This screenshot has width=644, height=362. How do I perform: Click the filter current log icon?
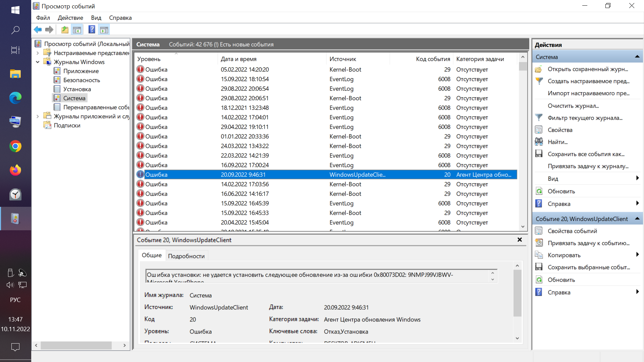(539, 118)
